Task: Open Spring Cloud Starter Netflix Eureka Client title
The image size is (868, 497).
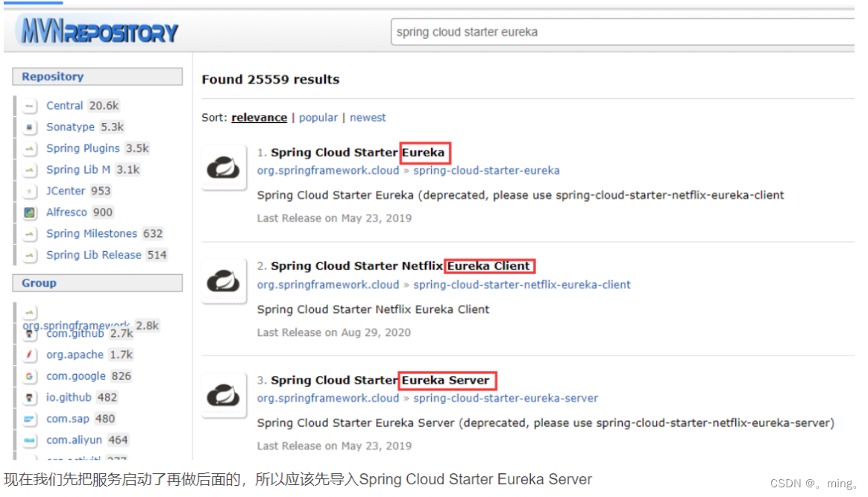Action: (400, 267)
